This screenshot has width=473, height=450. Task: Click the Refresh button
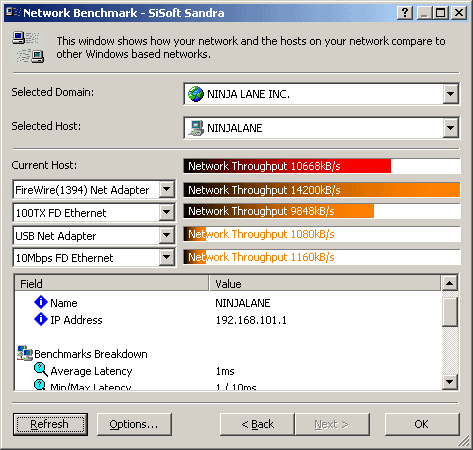[x=50, y=424]
